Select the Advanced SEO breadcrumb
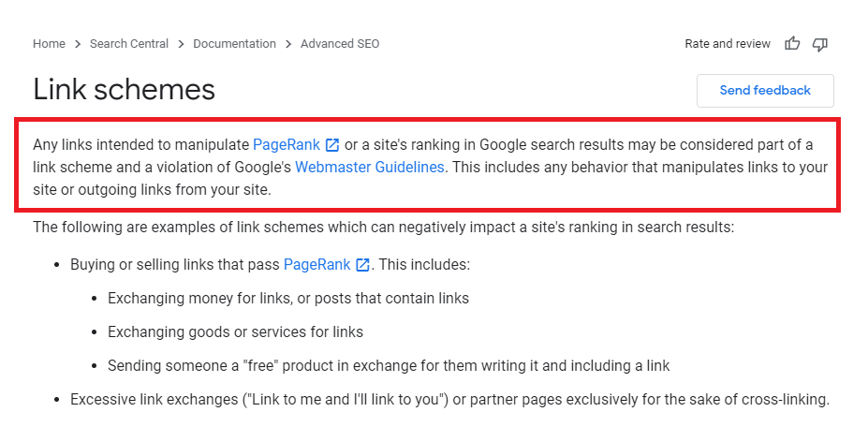Screen dimensions: 868x427 [x=340, y=44]
